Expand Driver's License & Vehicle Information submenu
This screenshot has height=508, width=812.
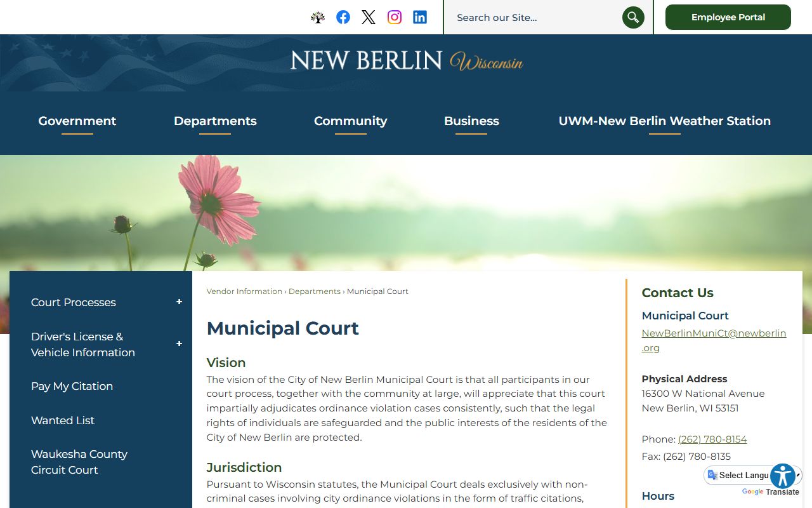point(179,344)
